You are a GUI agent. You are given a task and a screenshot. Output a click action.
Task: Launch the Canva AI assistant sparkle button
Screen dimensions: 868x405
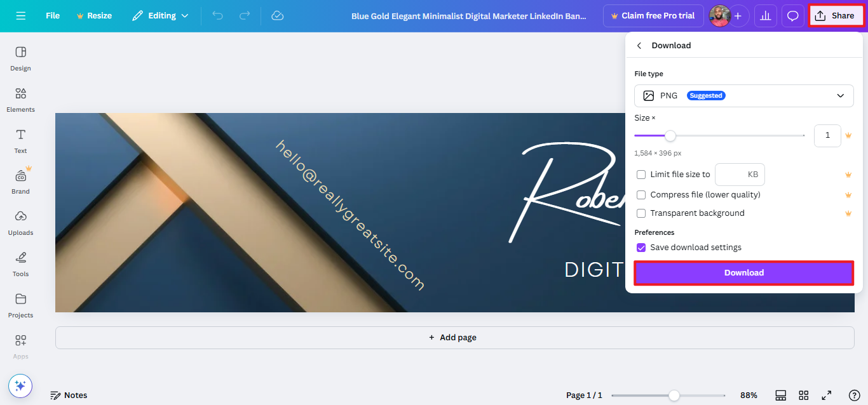(20, 385)
